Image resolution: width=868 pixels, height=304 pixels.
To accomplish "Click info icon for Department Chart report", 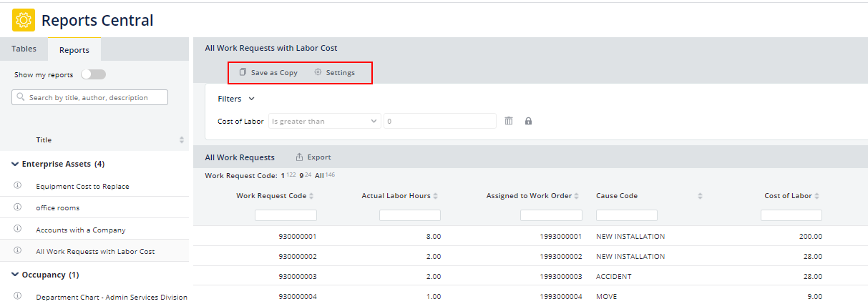I will 17,296.
